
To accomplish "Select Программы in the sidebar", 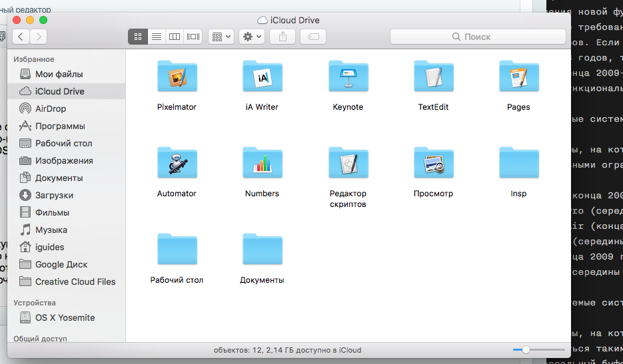I will tap(60, 126).
